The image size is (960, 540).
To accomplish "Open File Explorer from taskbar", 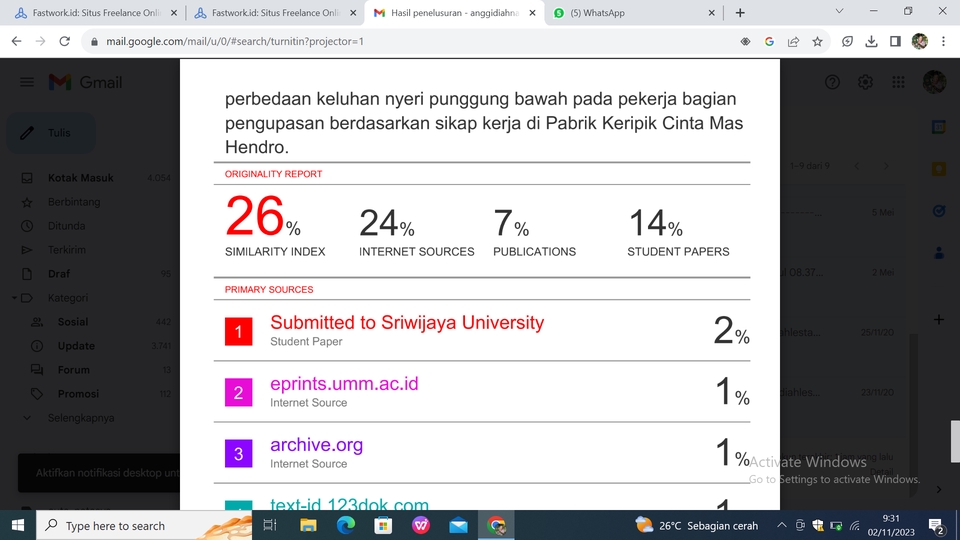I will click(x=308, y=525).
